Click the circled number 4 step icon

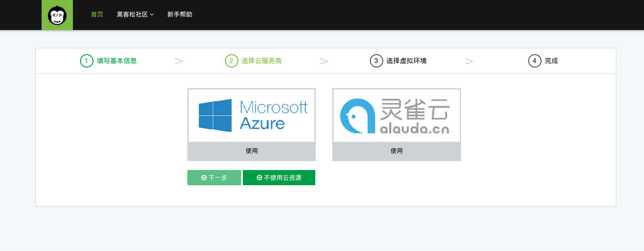point(535,61)
